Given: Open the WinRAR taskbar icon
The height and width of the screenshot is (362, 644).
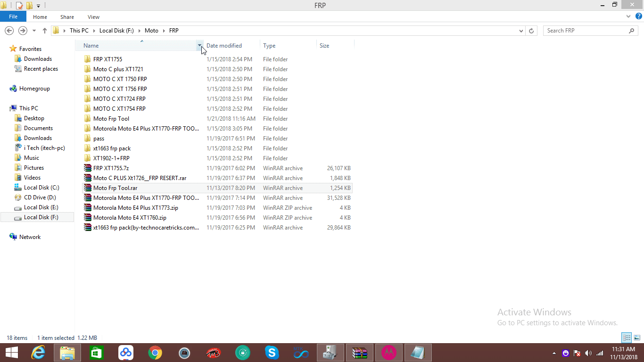Looking at the screenshot, I should tap(360, 353).
